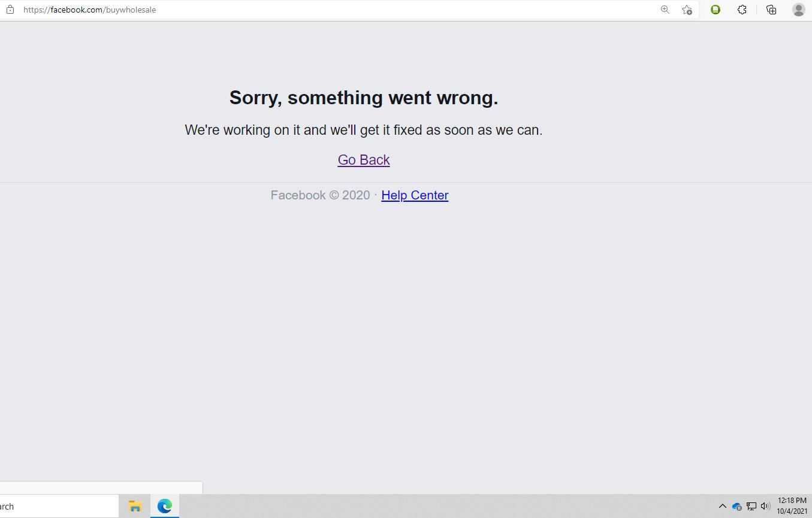Switch to Microsoft Edge taskbar icon
The height and width of the screenshot is (518, 812).
[x=165, y=506]
